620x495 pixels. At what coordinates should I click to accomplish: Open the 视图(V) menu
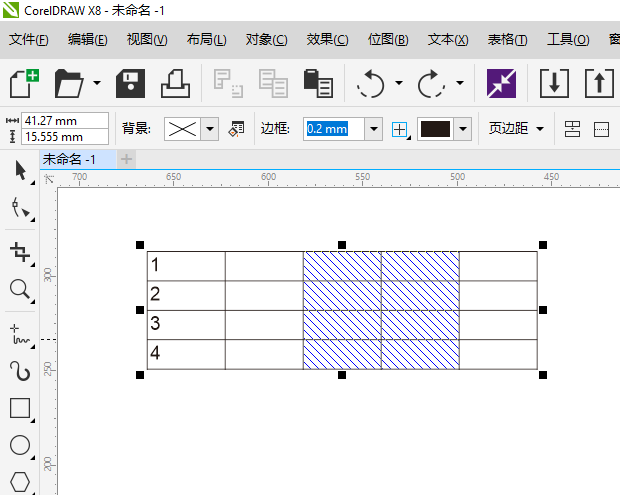coord(147,40)
